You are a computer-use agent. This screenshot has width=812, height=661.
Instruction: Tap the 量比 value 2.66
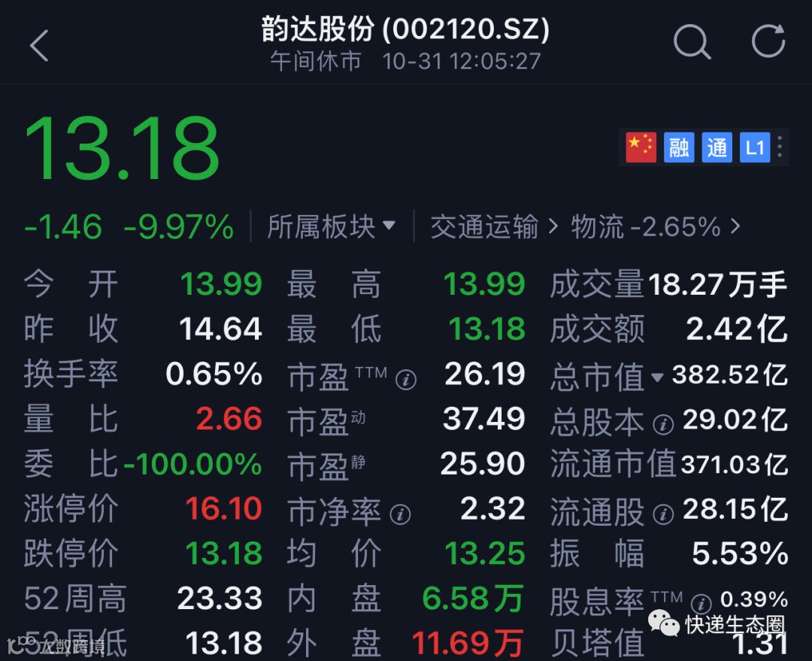point(229,419)
